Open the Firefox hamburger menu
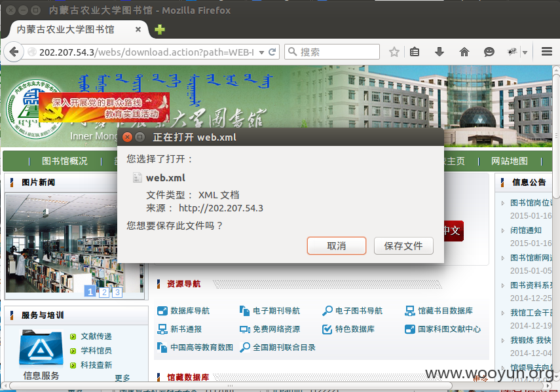 (x=547, y=52)
